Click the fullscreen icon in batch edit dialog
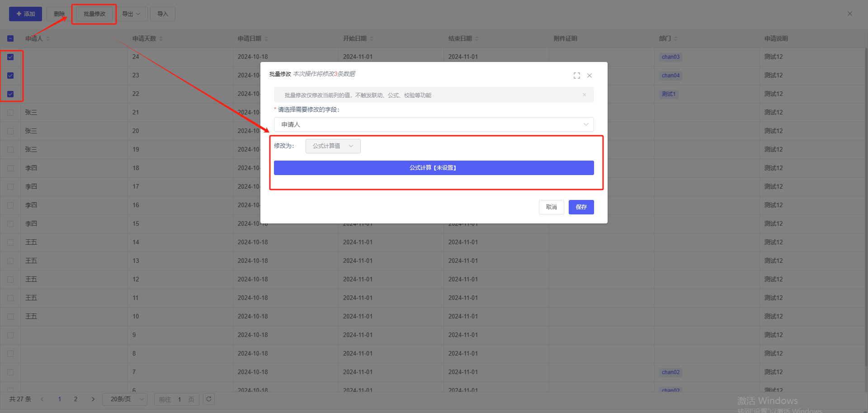This screenshot has height=413, width=868. coord(576,76)
